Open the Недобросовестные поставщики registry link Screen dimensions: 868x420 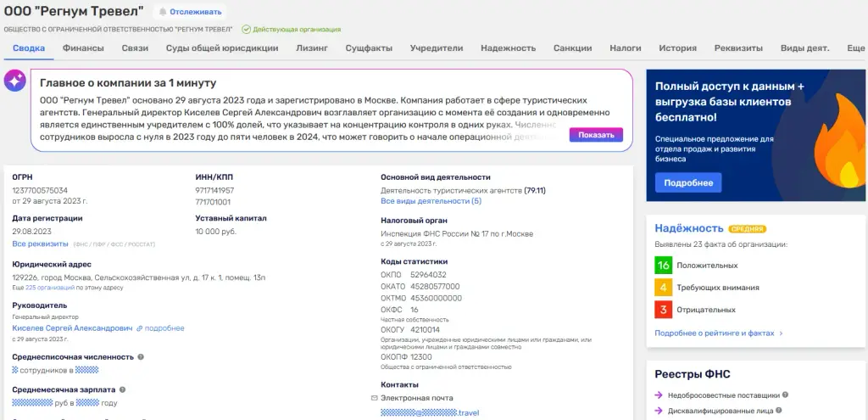(x=724, y=395)
